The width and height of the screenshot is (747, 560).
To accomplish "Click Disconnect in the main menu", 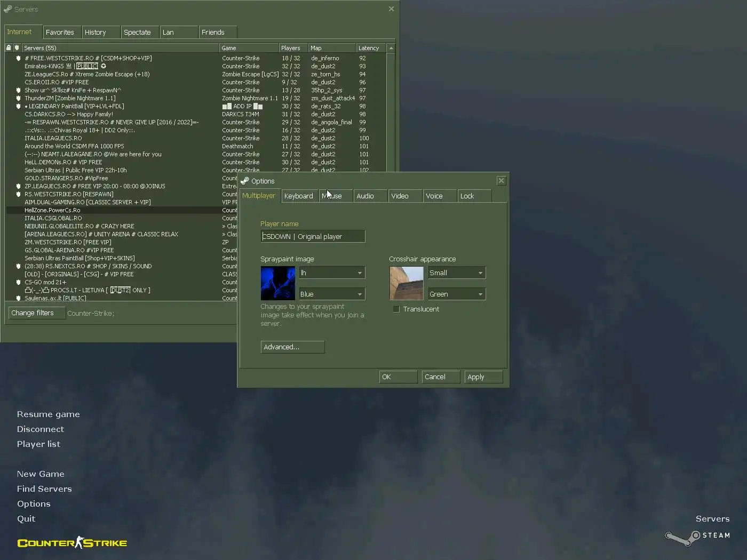I will tap(40, 429).
